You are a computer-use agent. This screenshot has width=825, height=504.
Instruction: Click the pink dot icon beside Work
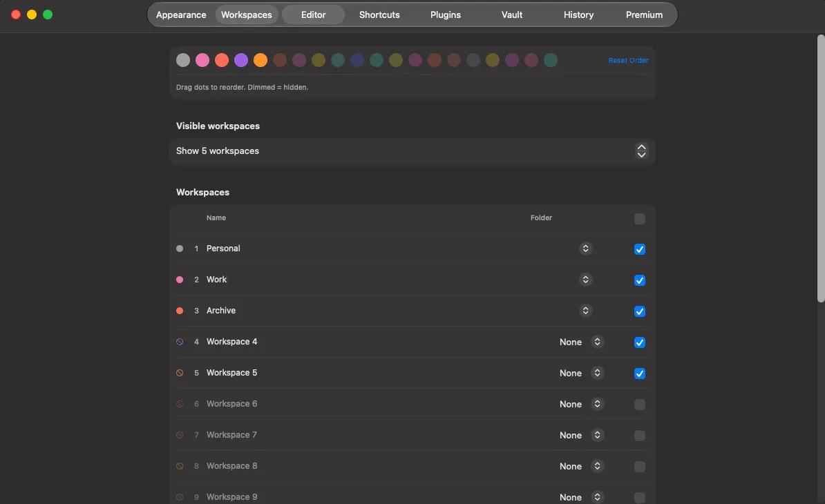click(180, 280)
